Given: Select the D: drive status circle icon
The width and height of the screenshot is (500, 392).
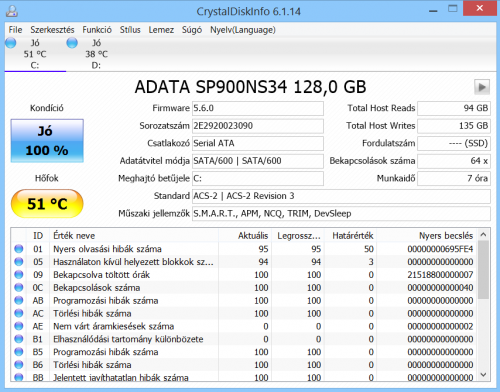Looking at the screenshot, I should (72, 43).
